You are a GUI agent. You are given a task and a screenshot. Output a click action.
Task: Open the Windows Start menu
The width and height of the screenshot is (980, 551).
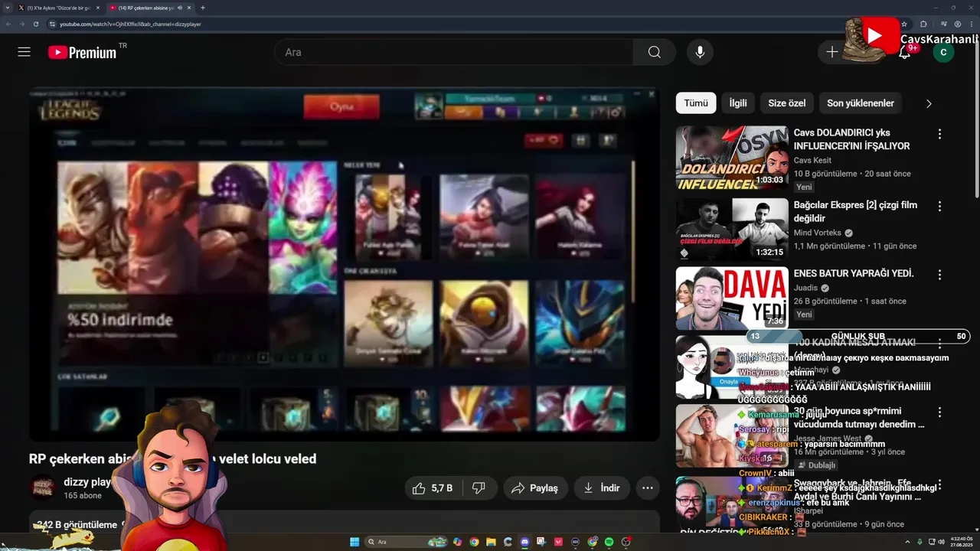coord(354,542)
